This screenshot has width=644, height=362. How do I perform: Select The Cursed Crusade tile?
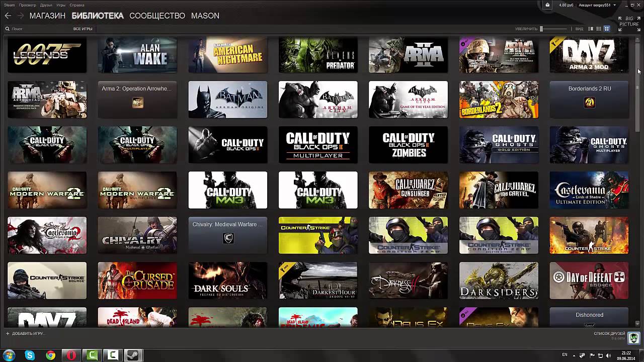tap(137, 281)
